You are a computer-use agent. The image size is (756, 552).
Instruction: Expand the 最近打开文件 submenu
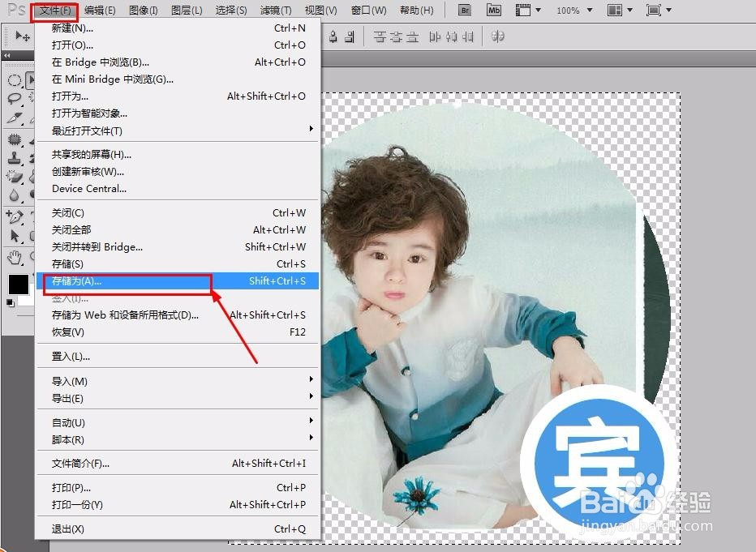[122, 131]
